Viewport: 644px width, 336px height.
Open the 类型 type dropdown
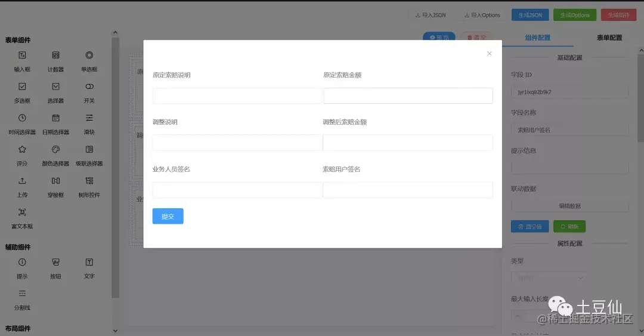[x=549, y=278]
